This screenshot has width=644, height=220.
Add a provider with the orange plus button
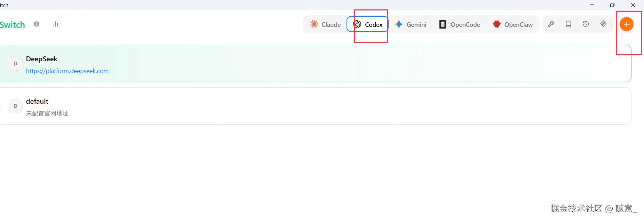pyautogui.click(x=627, y=24)
